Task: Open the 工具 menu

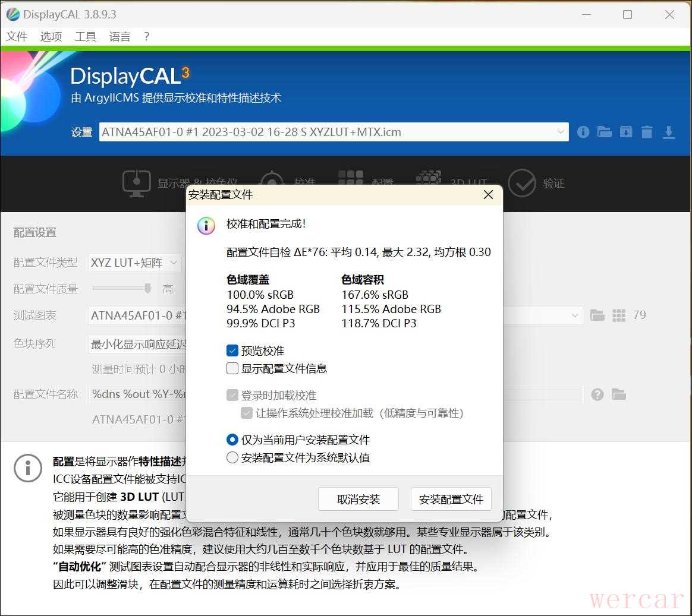Action: (x=86, y=37)
